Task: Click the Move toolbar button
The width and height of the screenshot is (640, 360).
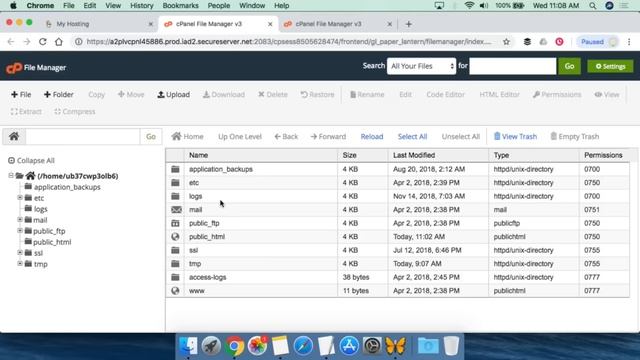Action: 131,94
